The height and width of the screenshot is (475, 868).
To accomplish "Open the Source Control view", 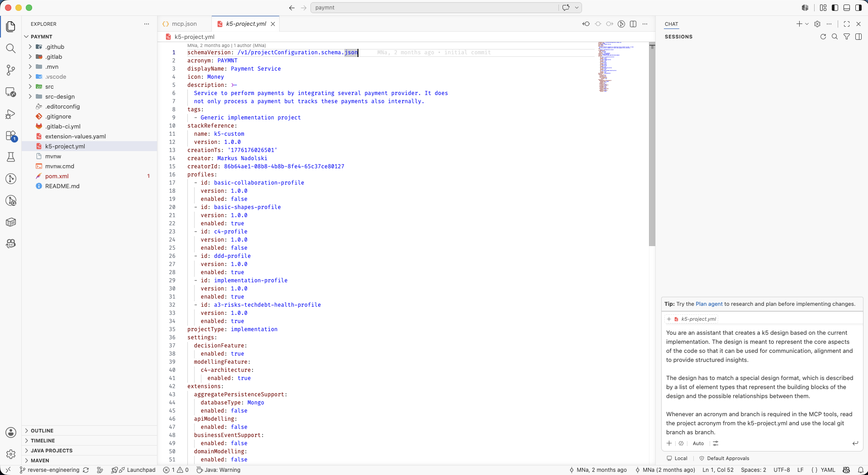I will coord(11,70).
